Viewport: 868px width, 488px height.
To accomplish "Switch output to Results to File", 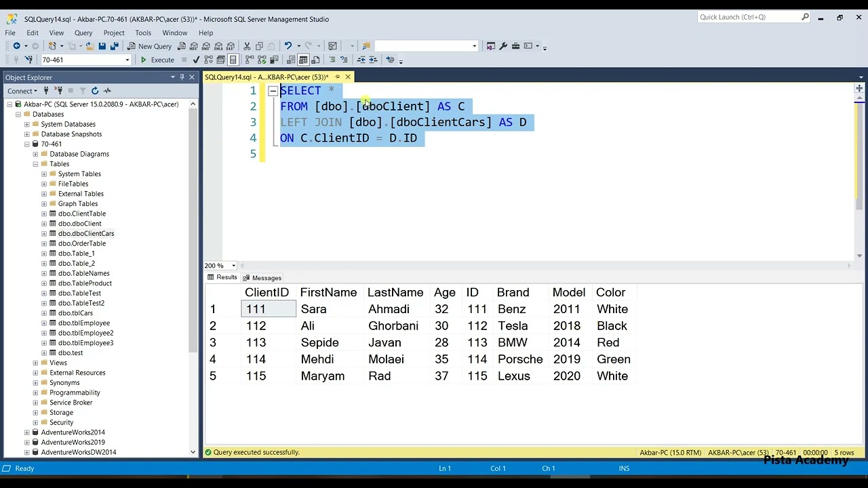I will [x=315, y=60].
